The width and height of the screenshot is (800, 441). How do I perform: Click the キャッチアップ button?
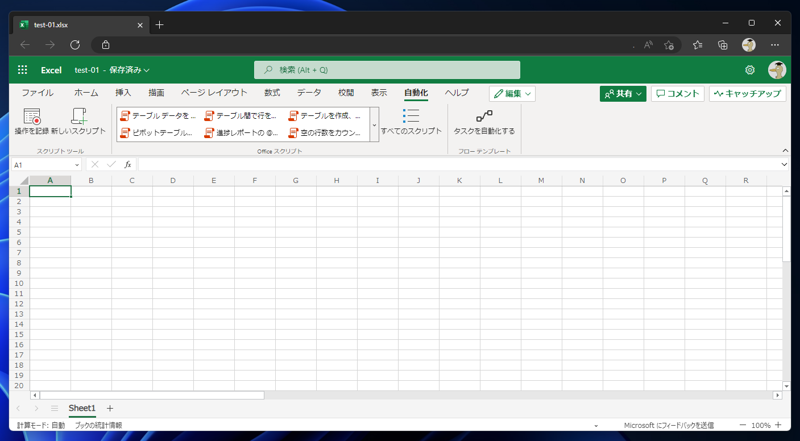(747, 93)
